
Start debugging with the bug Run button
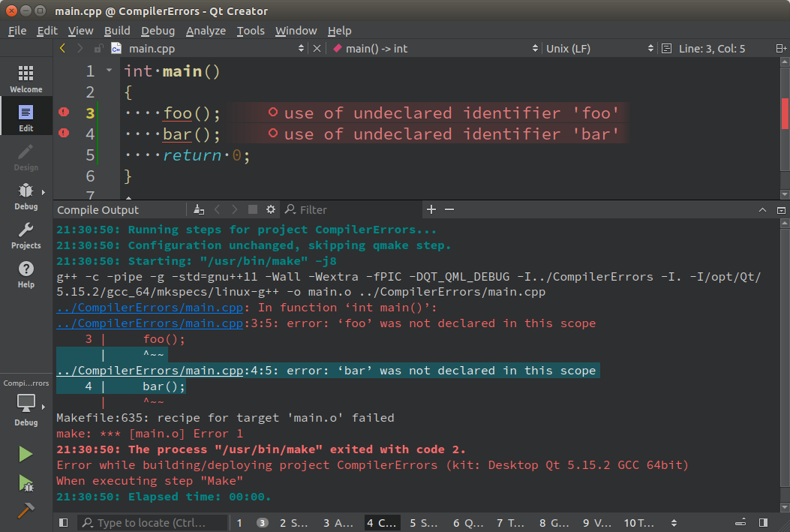(x=26, y=482)
